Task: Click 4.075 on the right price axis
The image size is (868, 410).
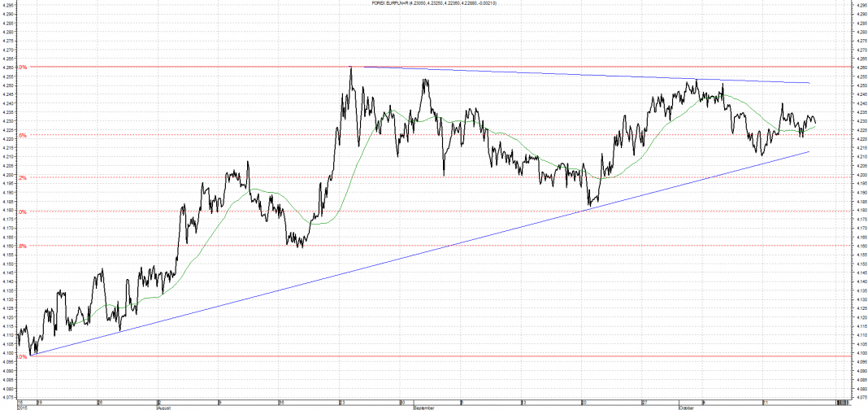Action: (x=861, y=397)
